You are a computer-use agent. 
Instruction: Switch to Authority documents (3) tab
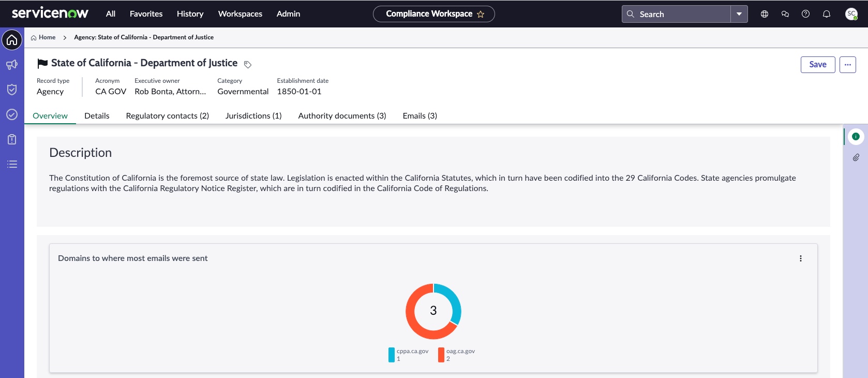[x=342, y=116]
